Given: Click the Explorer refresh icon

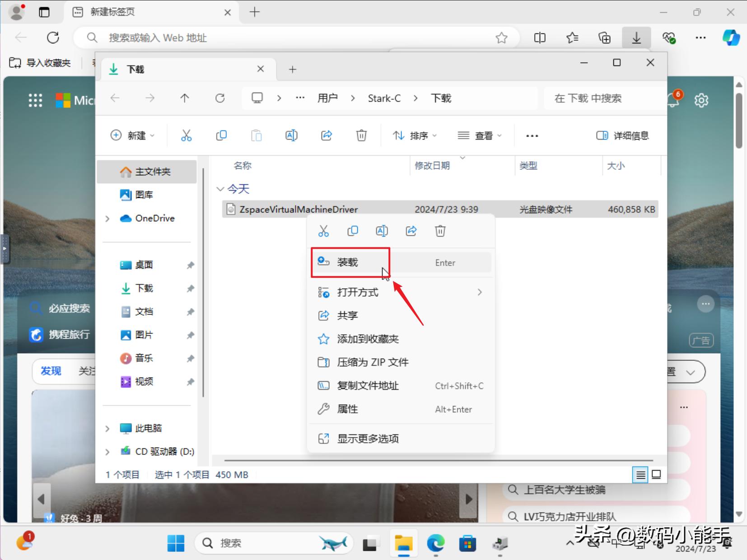Looking at the screenshot, I should point(220,98).
